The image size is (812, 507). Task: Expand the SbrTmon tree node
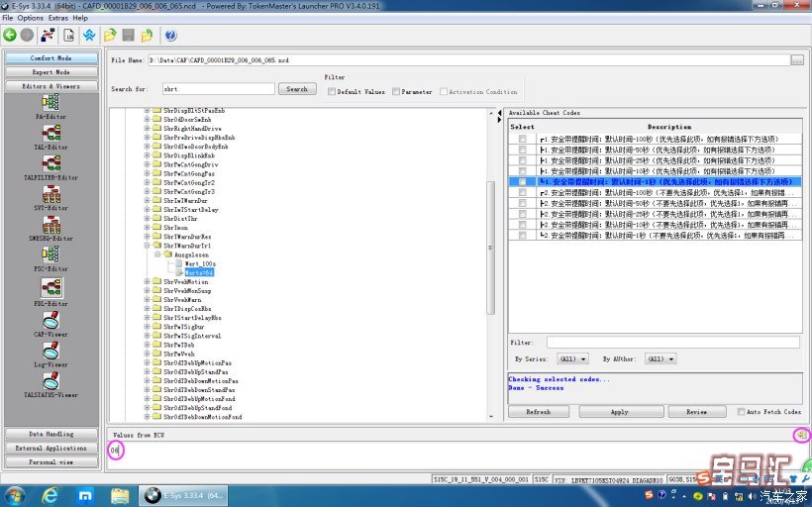148,228
